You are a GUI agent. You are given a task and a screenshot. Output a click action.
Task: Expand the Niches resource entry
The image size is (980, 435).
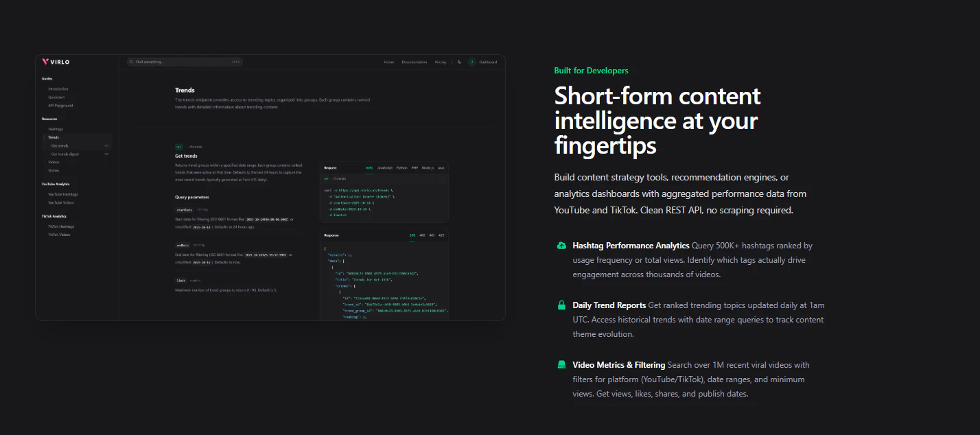tap(54, 170)
